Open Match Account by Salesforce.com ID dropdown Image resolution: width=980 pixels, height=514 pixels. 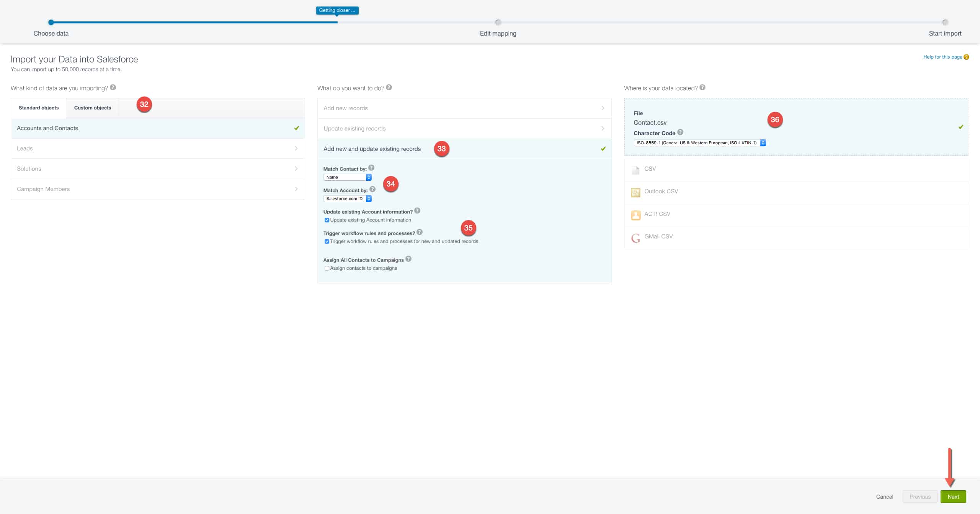[347, 199]
